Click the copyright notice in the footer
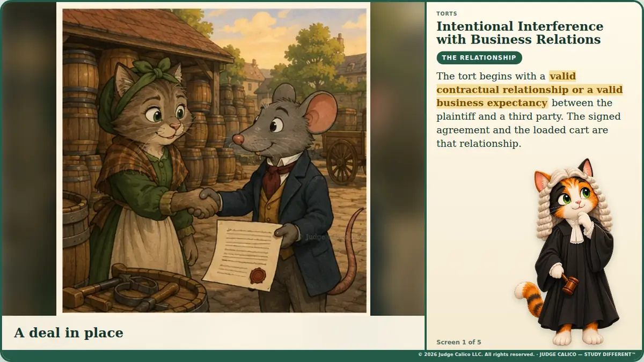 (x=528, y=354)
